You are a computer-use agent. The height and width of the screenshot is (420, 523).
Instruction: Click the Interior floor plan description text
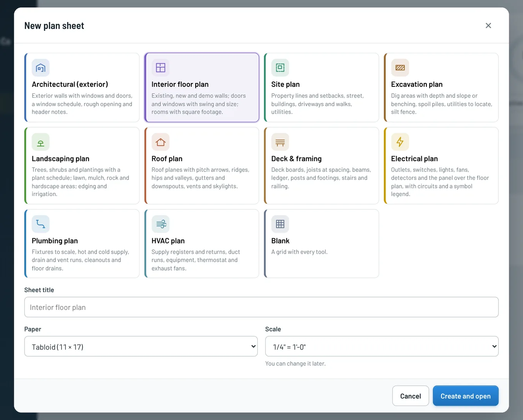[198, 104]
